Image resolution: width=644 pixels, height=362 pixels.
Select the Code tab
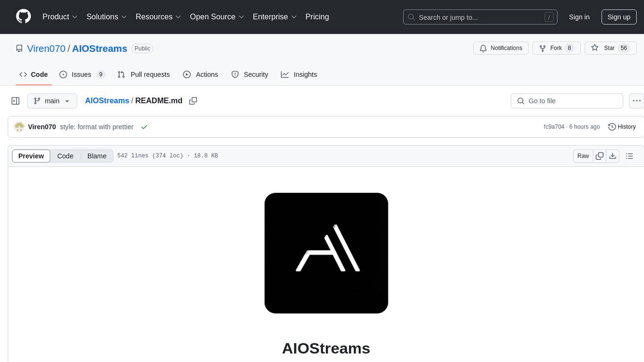pyautogui.click(x=34, y=74)
